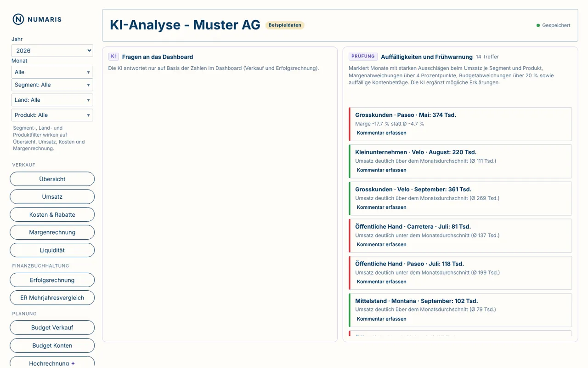Select the Mittelstand Montana September heading
Screen dimensions: 588x368
(x=417, y=301)
